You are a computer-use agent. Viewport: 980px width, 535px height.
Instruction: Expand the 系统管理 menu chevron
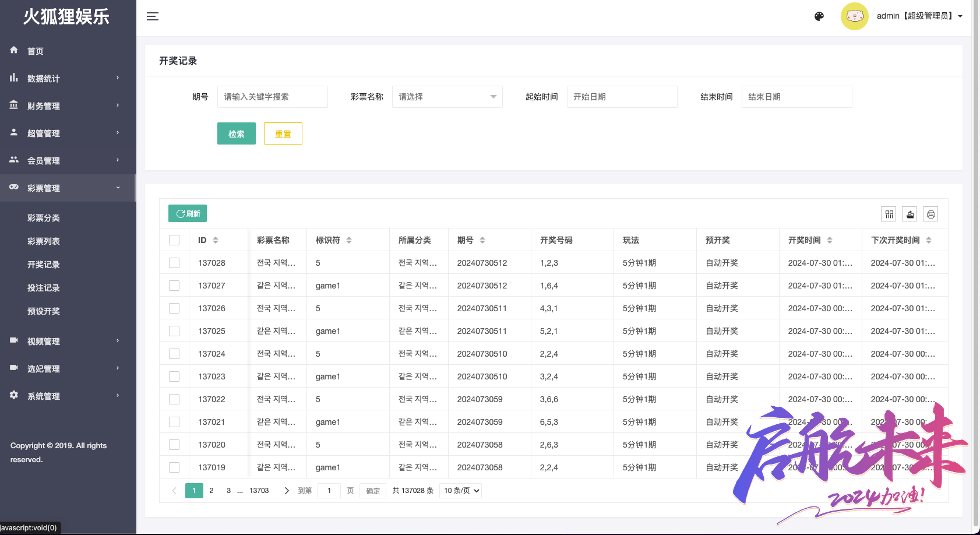pos(118,396)
